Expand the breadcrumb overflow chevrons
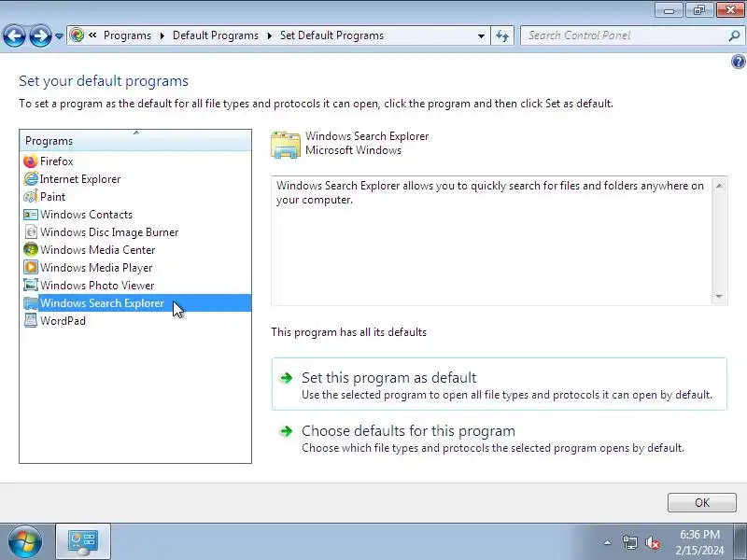This screenshot has width=747, height=560. coord(92,35)
